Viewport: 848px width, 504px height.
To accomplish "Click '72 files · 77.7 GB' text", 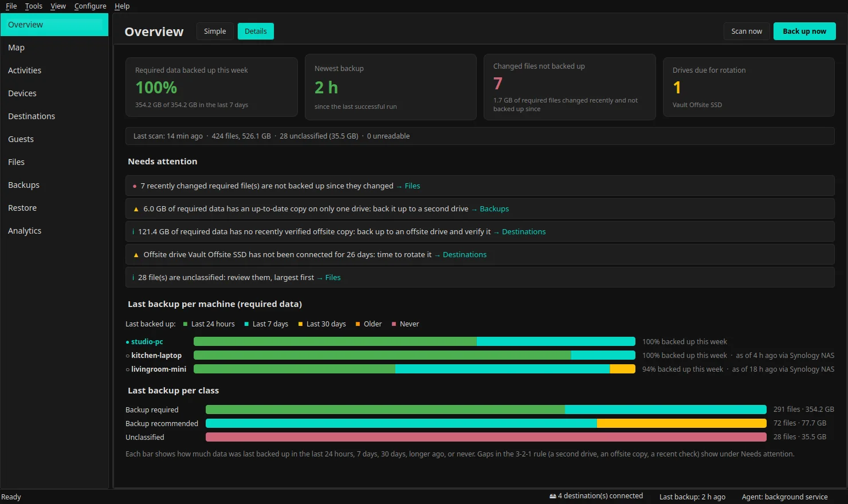I will point(800,423).
